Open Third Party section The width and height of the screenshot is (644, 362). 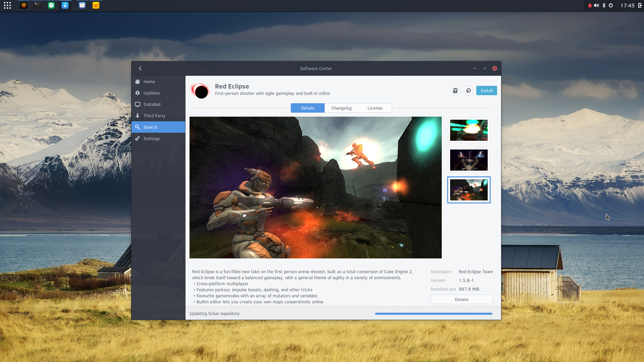(158, 116)
